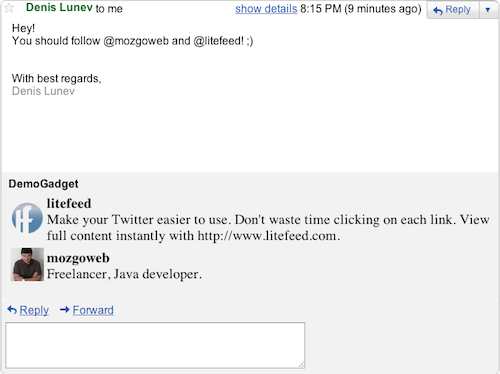Click the mozgoweb profile photo

pos(27,264)
